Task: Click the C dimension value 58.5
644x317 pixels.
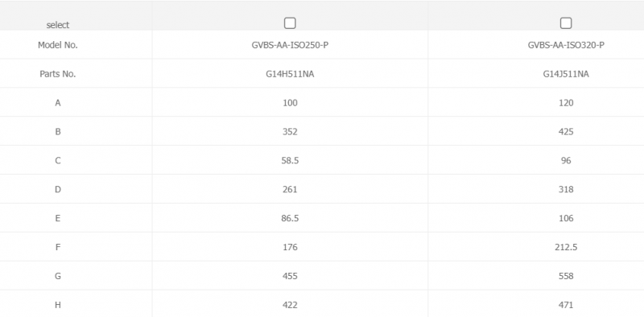Action: (290, 161)
